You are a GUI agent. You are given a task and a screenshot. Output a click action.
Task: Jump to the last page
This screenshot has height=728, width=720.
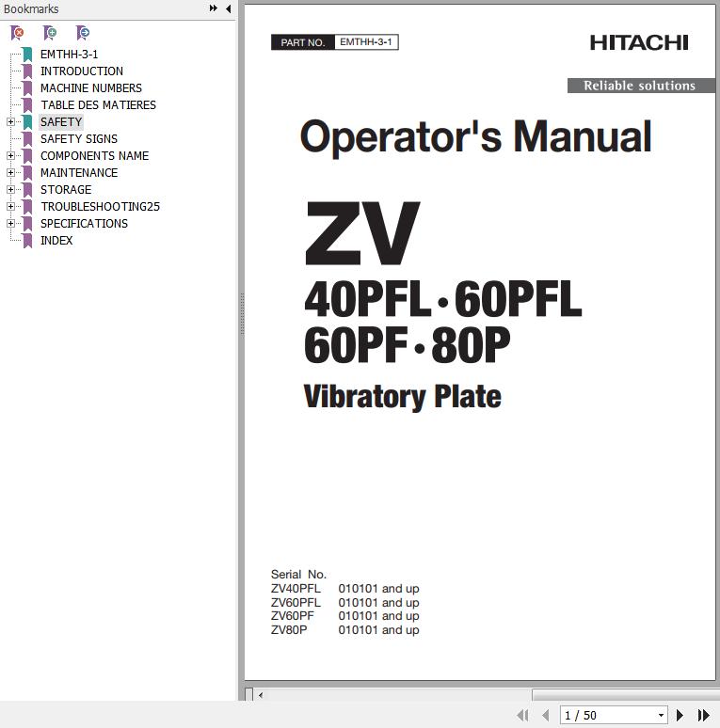704,715
